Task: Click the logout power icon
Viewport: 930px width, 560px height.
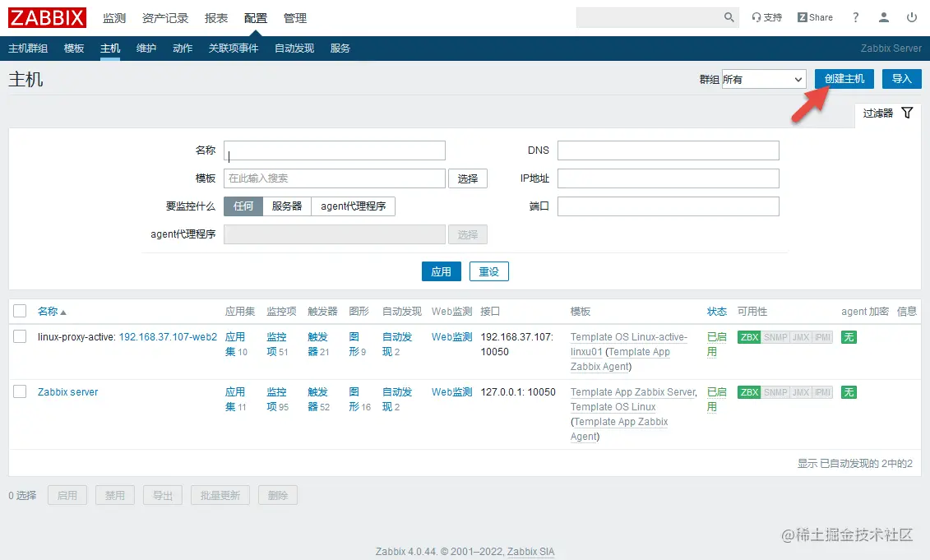Action: pyautogui.click(x=912, y=17)
